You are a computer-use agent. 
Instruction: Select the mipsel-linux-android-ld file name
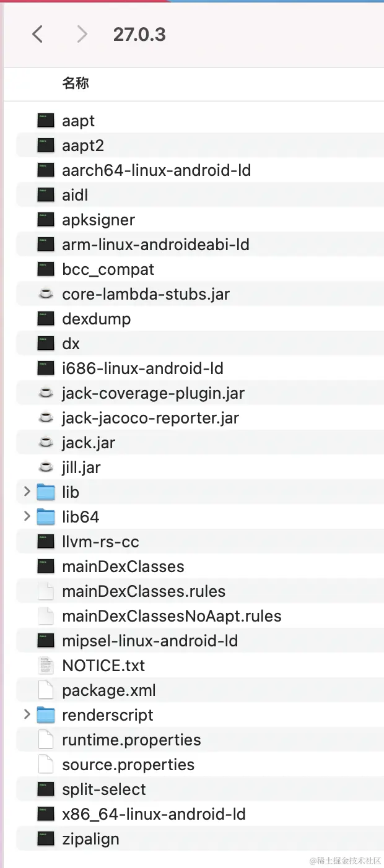(x=150, y=641)
